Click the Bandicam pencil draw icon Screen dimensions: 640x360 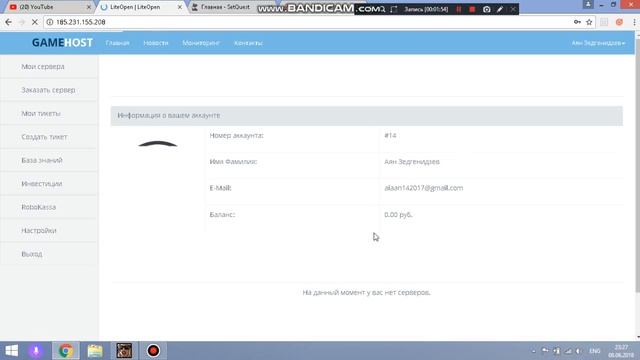(500, 9)
